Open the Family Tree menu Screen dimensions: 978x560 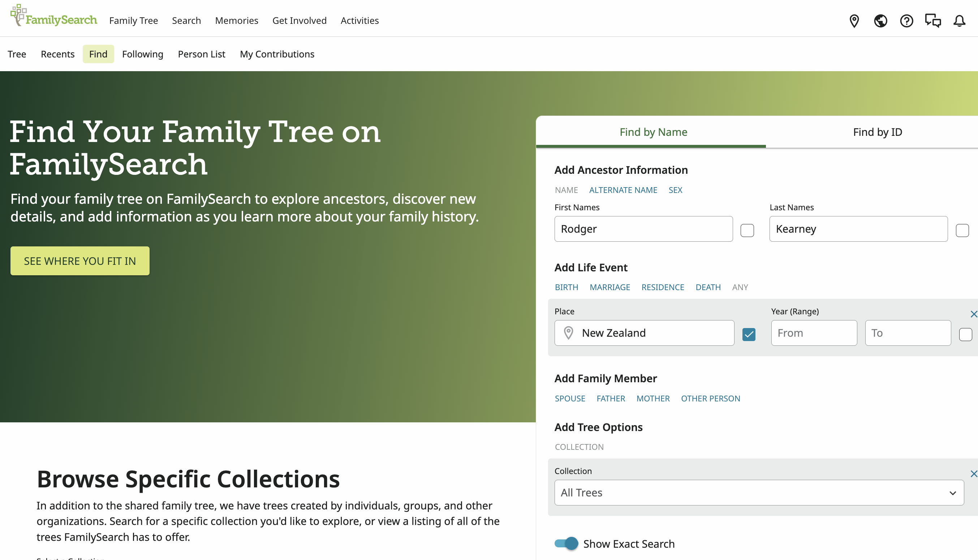pyautogui.click(x=133, y=20)
